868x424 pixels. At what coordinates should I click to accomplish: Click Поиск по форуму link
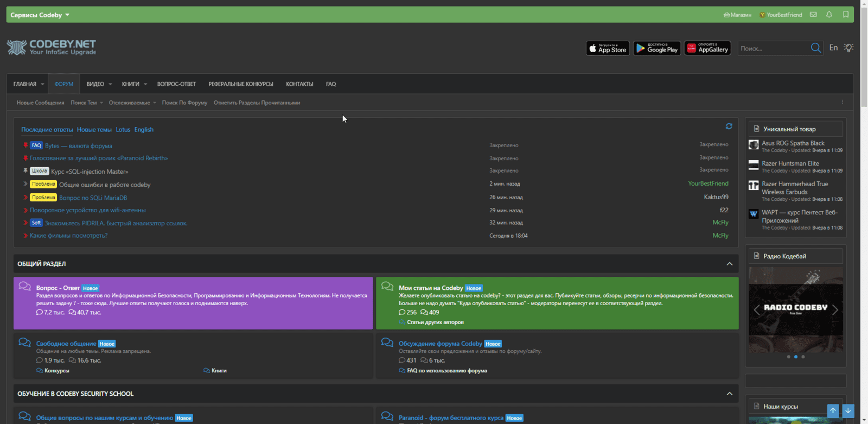tap(184, 103)
